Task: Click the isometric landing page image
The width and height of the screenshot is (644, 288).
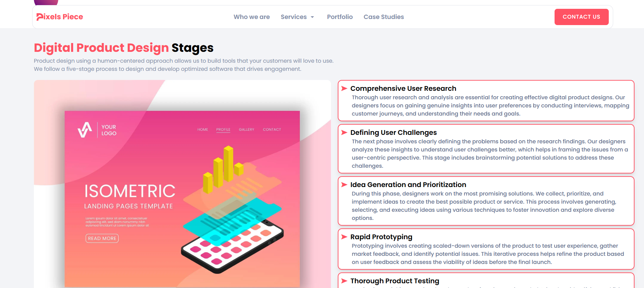Action: pyautogui.click(x=182, y=184)
